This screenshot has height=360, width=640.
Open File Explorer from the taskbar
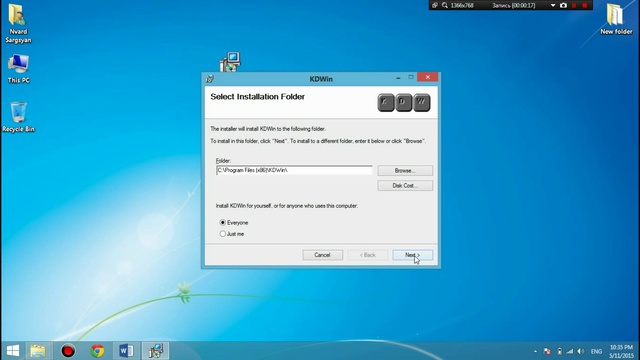38,351
